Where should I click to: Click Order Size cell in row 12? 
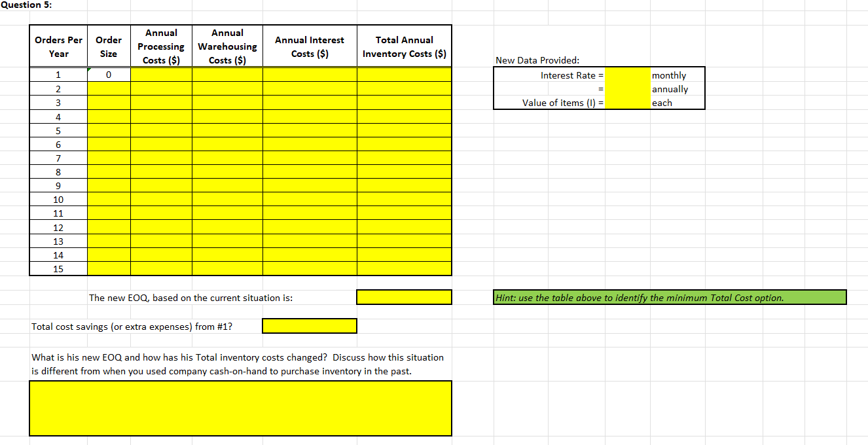click(109, 227)
